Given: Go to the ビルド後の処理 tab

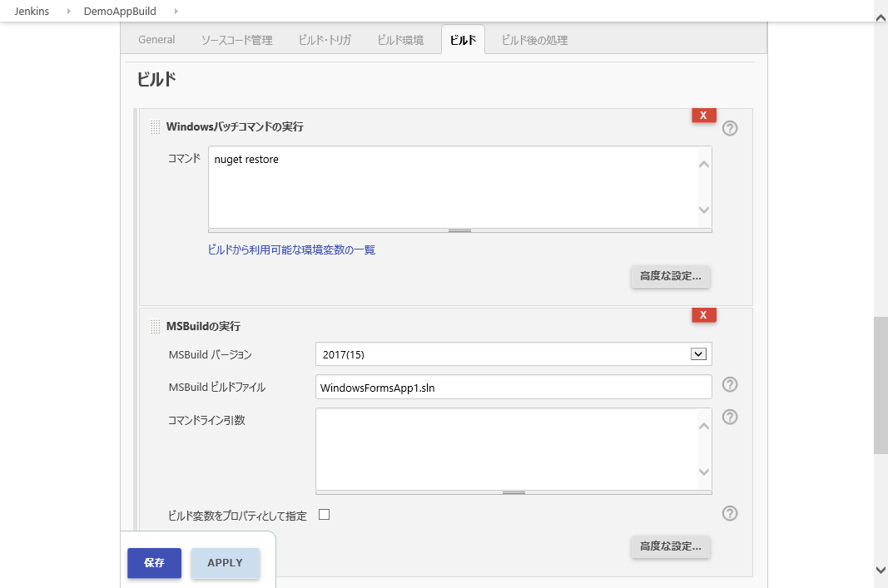Looking at the screenshot, I should click(x=534, y=40).
